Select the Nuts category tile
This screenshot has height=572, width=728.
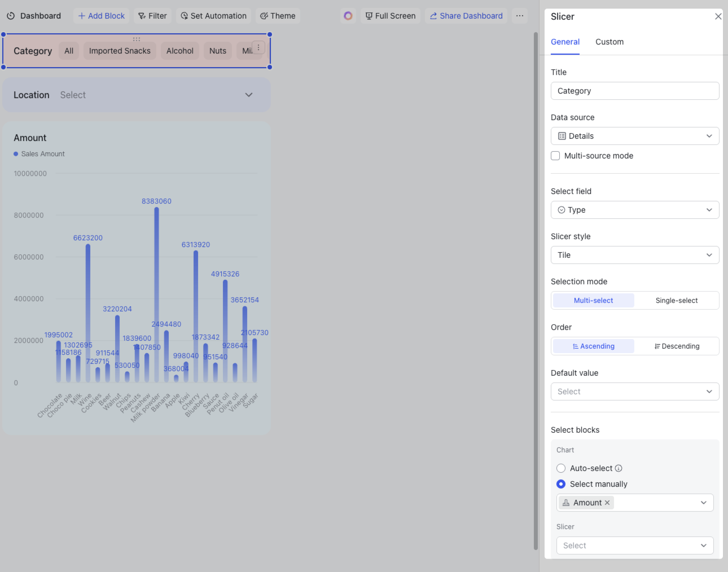click(218, 51)
